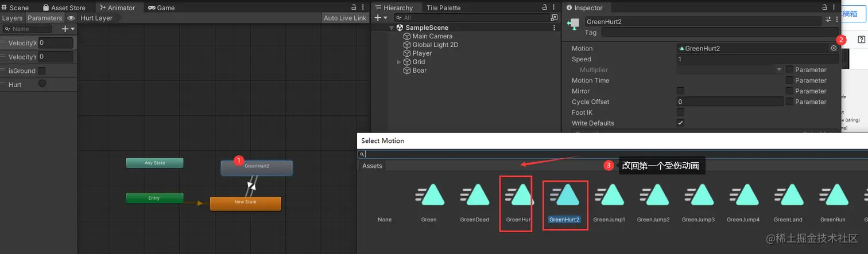The image size is (868, 254).
Task: Enable the Mirror Parameter checkbox
Action: point(789,91)
